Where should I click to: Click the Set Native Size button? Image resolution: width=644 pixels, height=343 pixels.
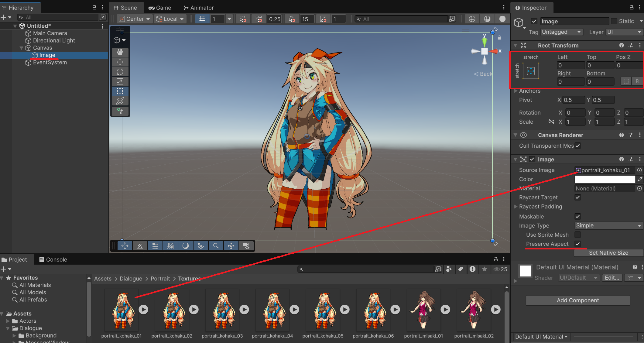point(608,253)
